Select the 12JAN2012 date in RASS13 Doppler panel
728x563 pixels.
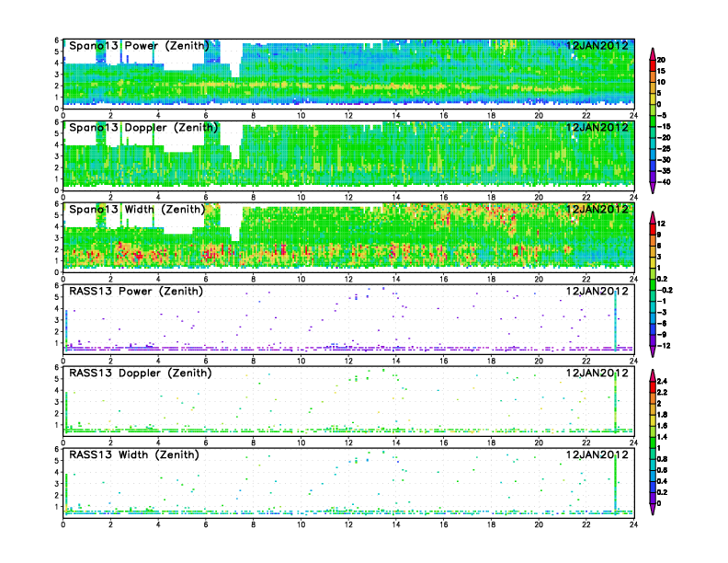(597, 373)
